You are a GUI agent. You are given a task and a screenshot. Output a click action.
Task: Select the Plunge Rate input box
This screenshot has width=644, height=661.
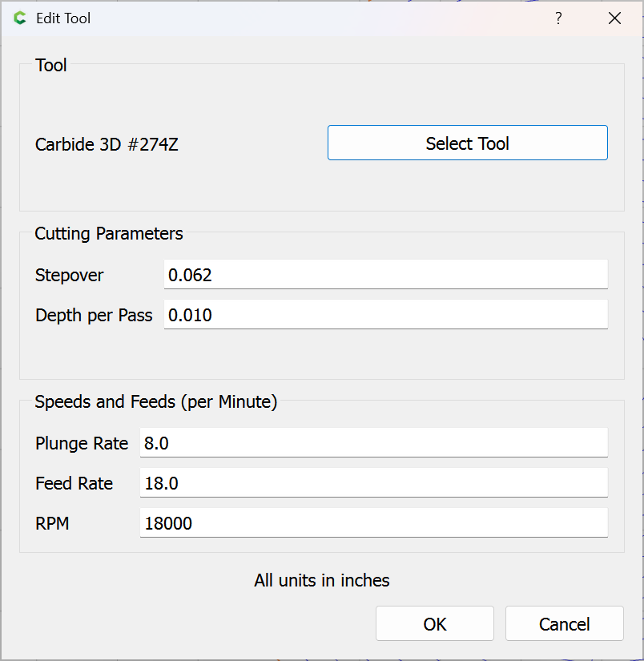tap(373, 443)
